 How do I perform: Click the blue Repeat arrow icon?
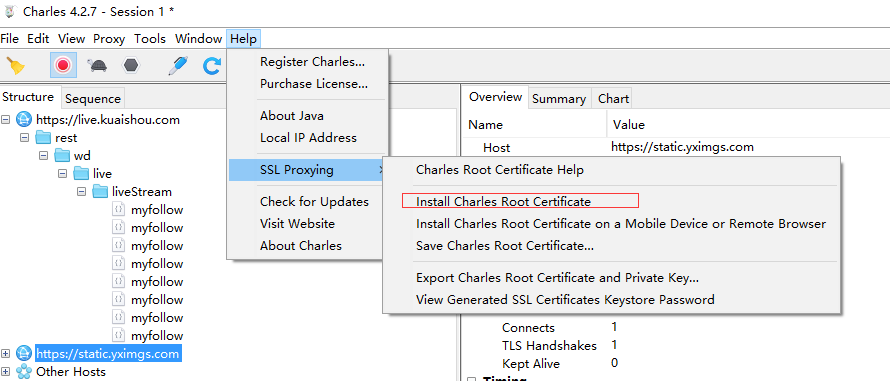(212, 66)
